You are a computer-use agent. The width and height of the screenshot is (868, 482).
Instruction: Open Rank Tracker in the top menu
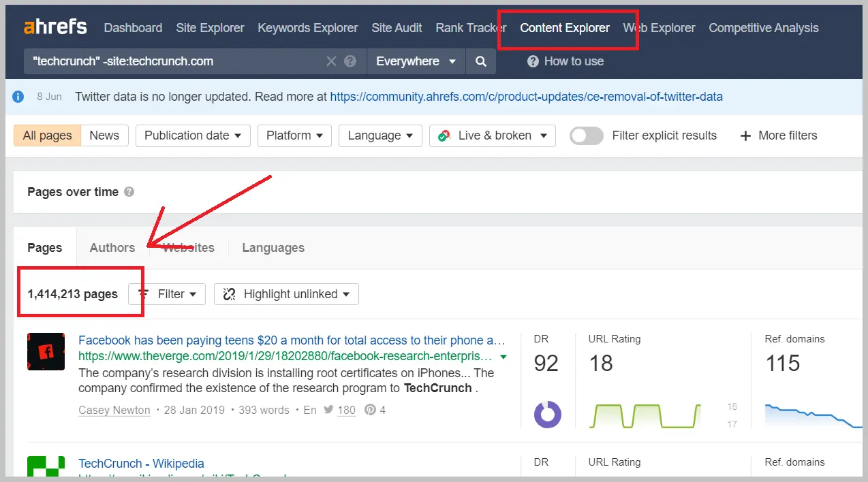pos(471,28)
